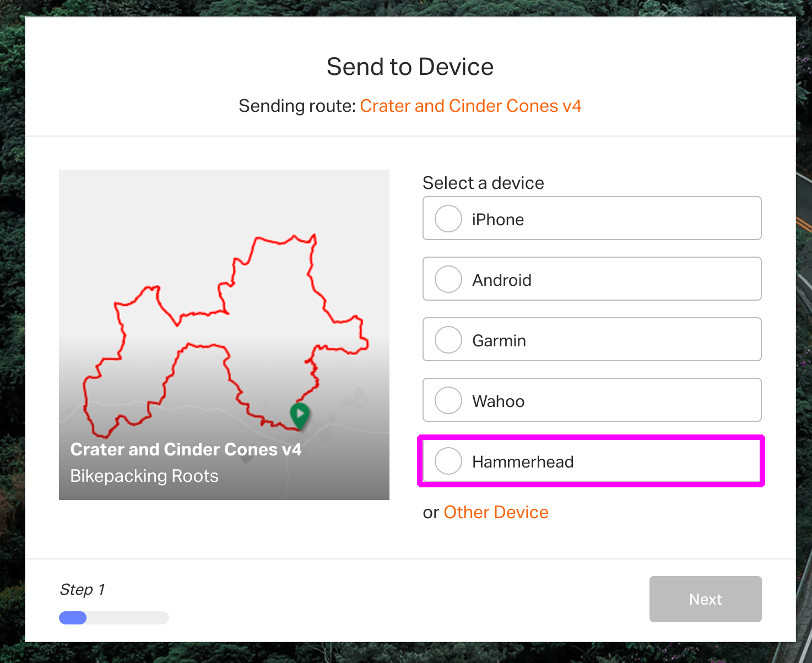Screen dimensions: 812x663
Task: Click the Crater and Cinder Cones v4 map caption
Action: (186, 449)
